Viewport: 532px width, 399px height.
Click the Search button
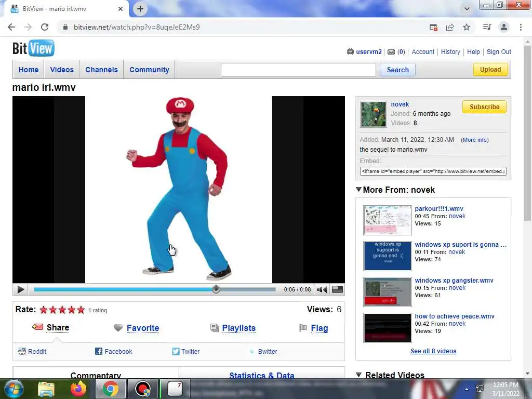[397, 70]
